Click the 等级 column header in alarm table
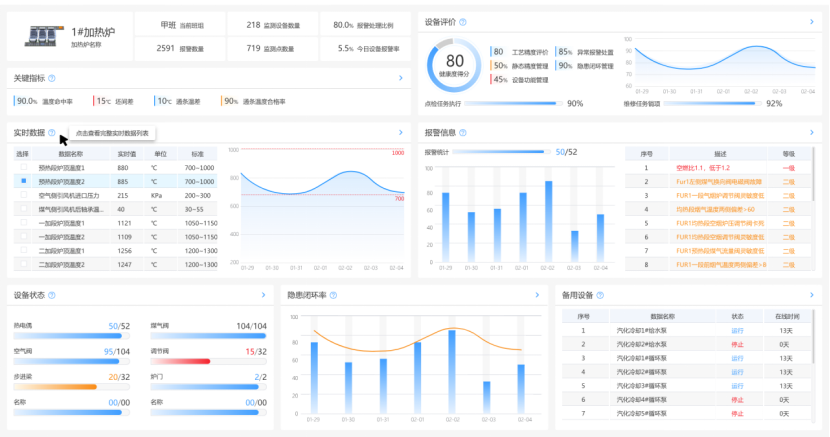The height and width of the screenshot is (437, 830). pos(787,154)
